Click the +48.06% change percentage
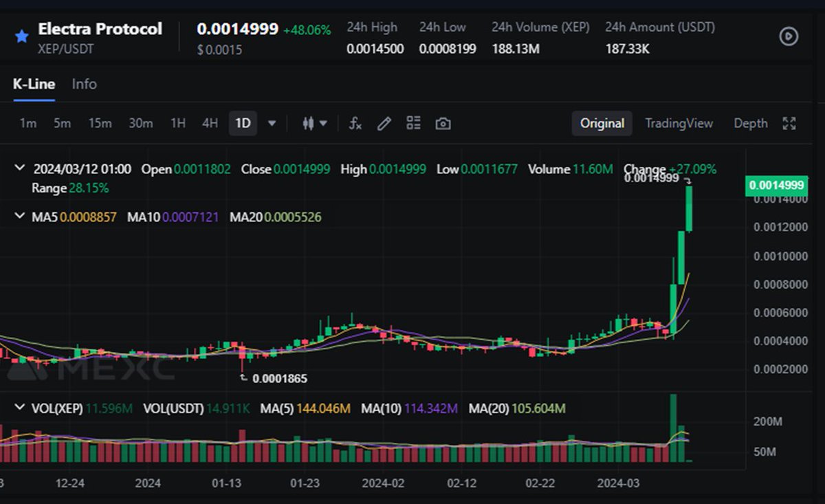Viewport: 825px width, 504px height. (x=307, y=30)
